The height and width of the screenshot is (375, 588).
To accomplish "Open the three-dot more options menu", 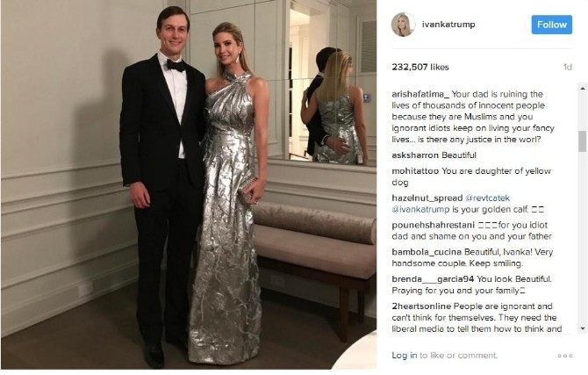I will (565, 356).
